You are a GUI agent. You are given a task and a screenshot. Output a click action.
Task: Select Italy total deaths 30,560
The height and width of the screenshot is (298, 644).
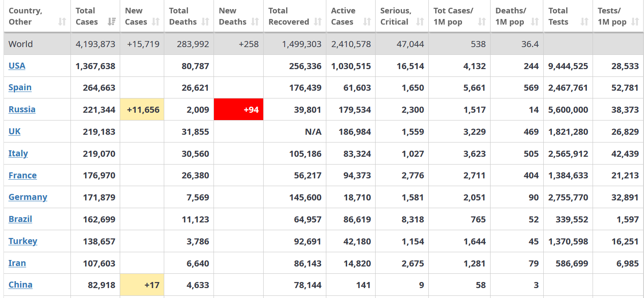tap(195, 154)
